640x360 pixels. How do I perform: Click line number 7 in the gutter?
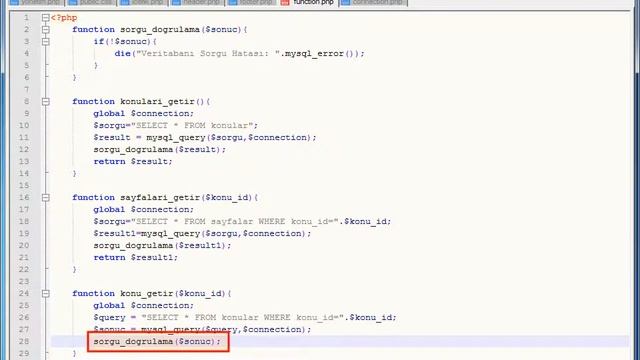point(27,89)
